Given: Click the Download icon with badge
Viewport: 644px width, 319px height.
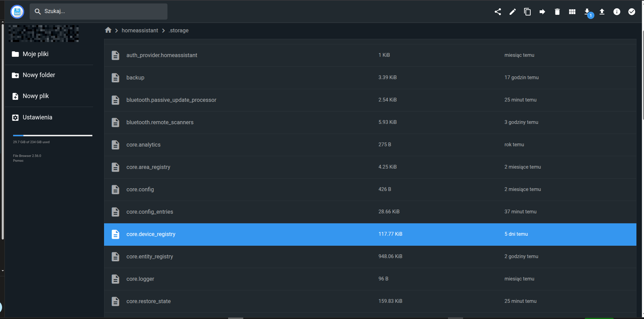Looking at the screenshot, I should point(587,12).
